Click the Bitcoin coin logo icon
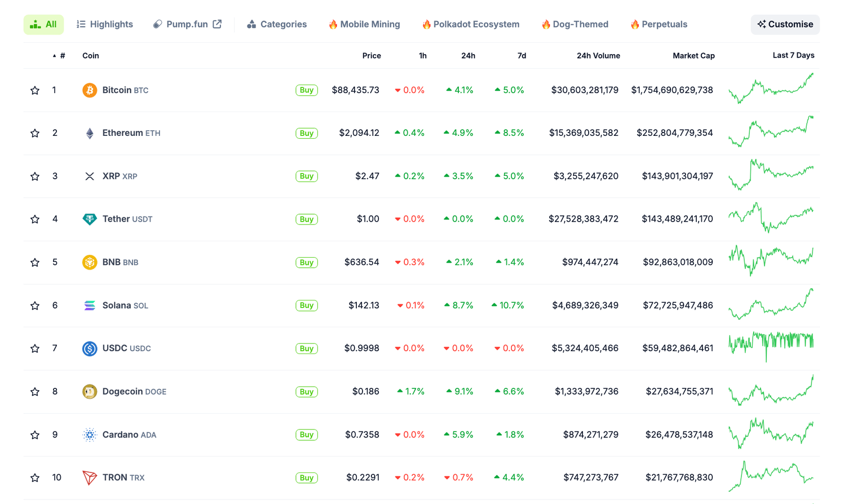The height and width of the screenshot is (504, 866). (x=89, y=90)
